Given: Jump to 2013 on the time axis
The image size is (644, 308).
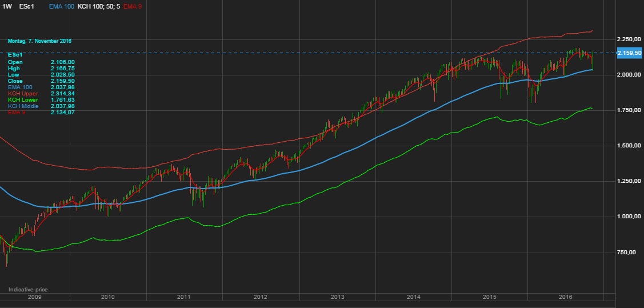Looking at the screenshot, I should pyautogui.click(x=337, y=297).
